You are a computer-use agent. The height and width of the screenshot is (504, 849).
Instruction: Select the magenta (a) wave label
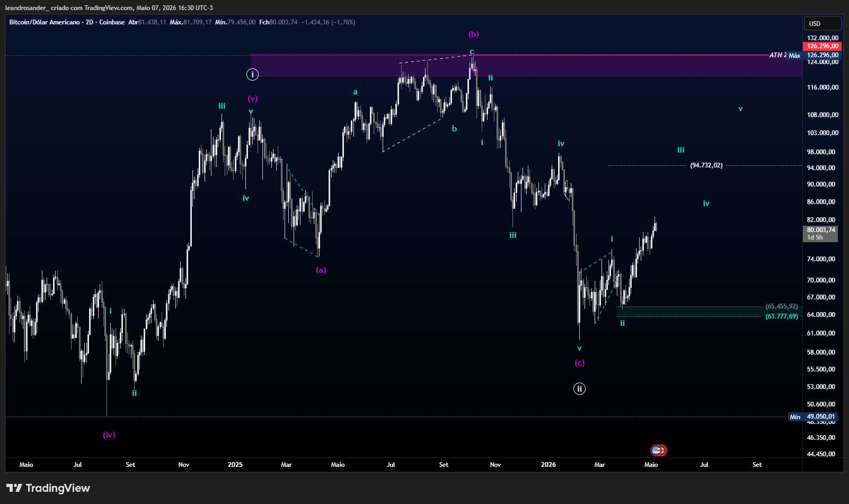(321, 270)
